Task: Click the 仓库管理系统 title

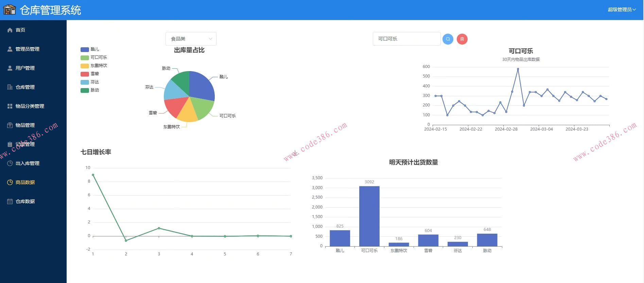Action: click(50, 10)
